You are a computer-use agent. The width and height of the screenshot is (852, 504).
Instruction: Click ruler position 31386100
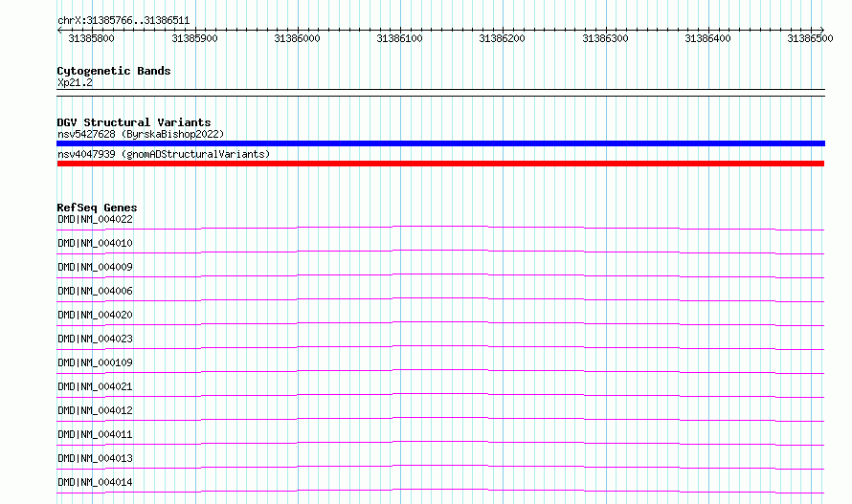tap(399, 38)
